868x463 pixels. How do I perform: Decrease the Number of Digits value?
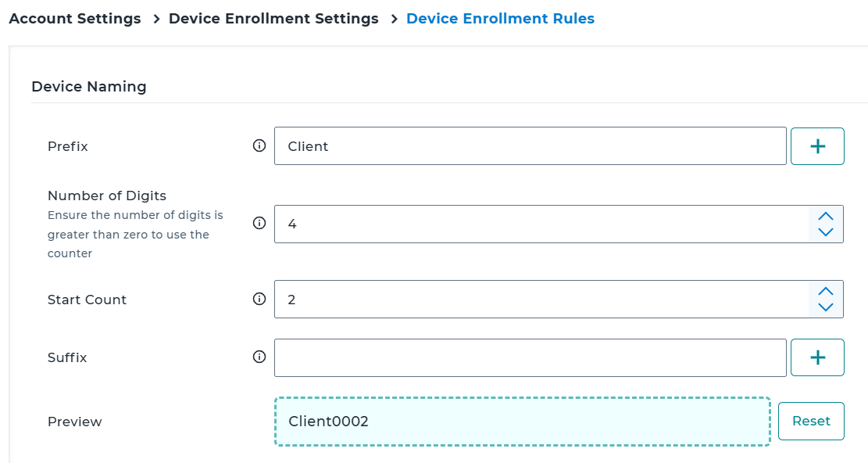tap(826, 231)
